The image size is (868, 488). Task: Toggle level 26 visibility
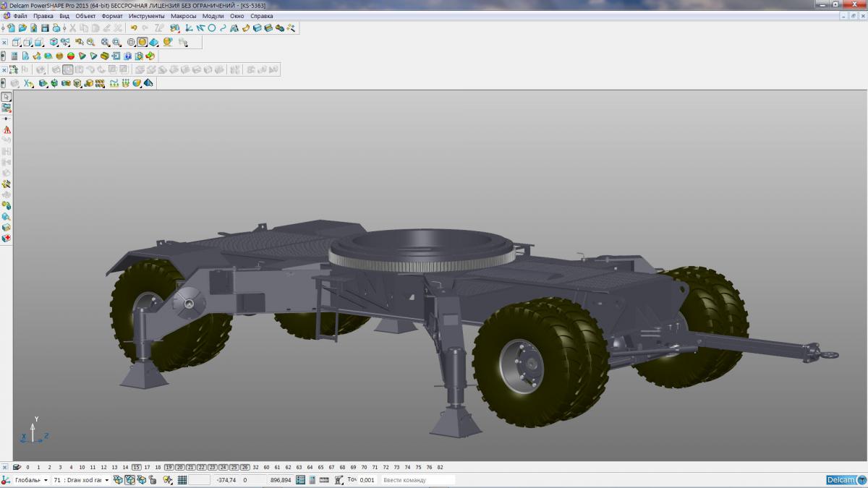(244, 467)
